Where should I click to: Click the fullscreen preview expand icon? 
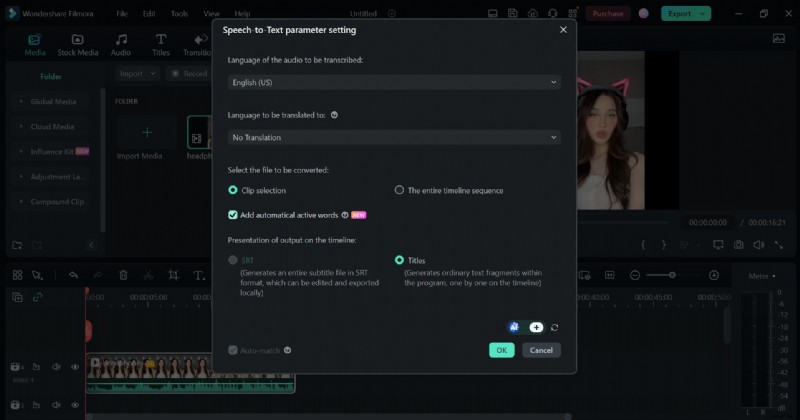coord(779,245)
